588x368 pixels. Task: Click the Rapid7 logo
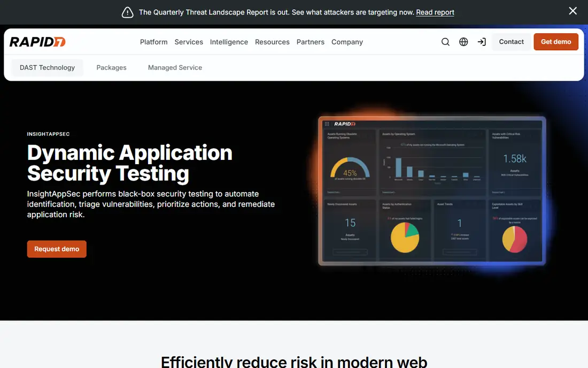coord(37,42)
